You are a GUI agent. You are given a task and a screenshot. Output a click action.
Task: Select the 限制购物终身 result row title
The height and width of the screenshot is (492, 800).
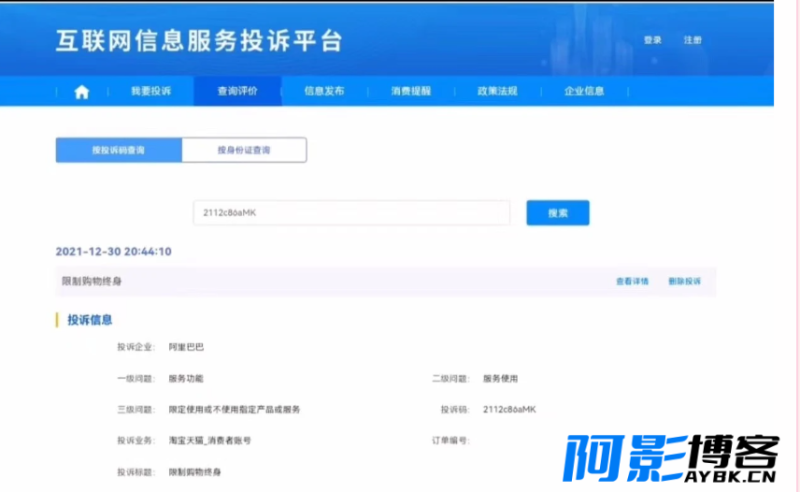(92, 281)
